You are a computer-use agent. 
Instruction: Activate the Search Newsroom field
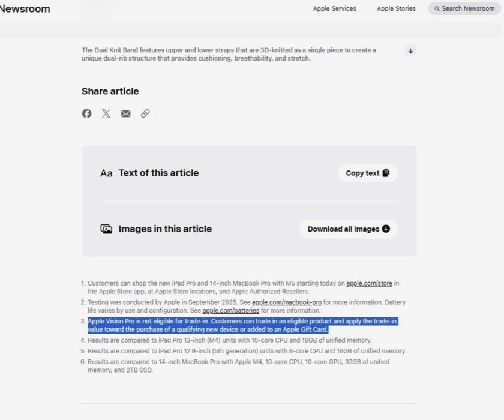pos(465,8)
